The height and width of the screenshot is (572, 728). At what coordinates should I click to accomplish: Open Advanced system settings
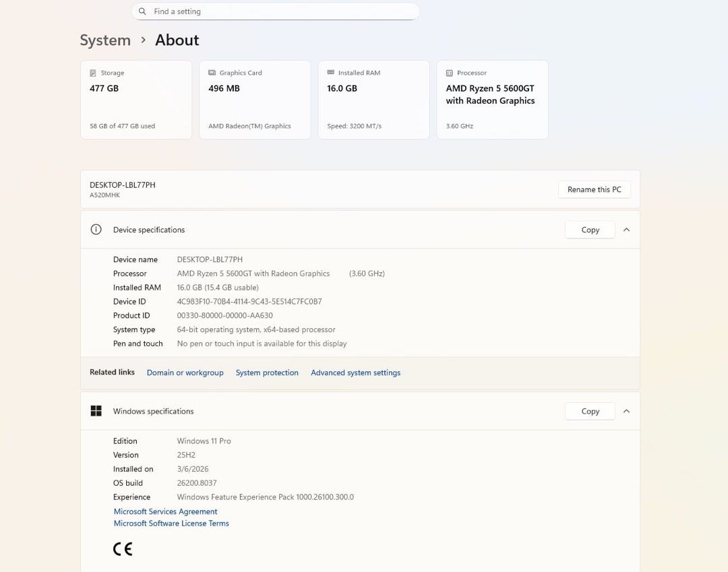[x=356, y=373]
